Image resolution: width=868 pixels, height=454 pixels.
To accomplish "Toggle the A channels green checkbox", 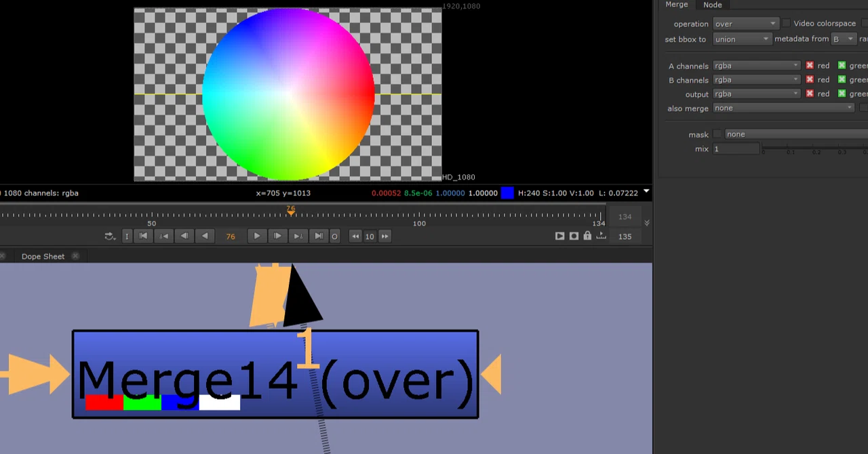I will (x=842, y=66).
